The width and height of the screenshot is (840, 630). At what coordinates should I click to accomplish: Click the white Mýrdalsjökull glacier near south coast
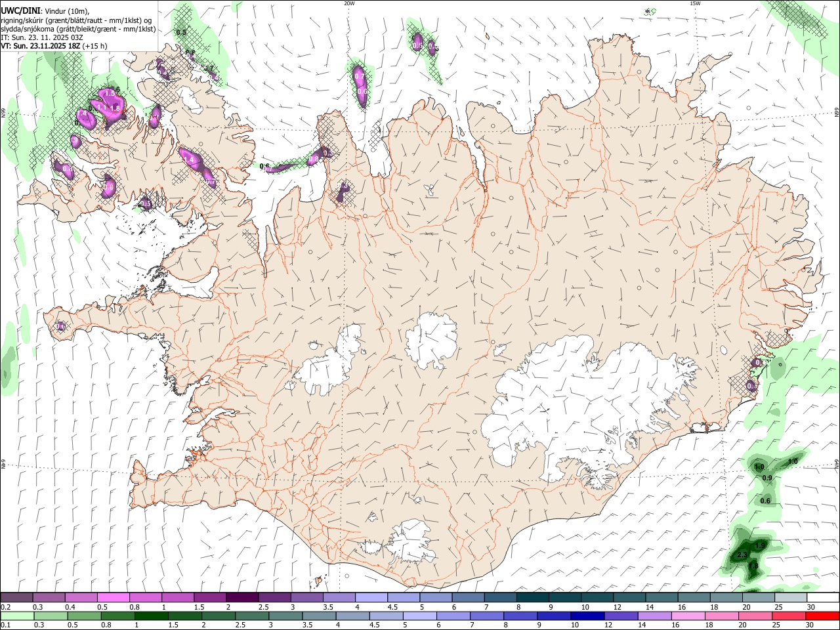(x=412, y=542)
